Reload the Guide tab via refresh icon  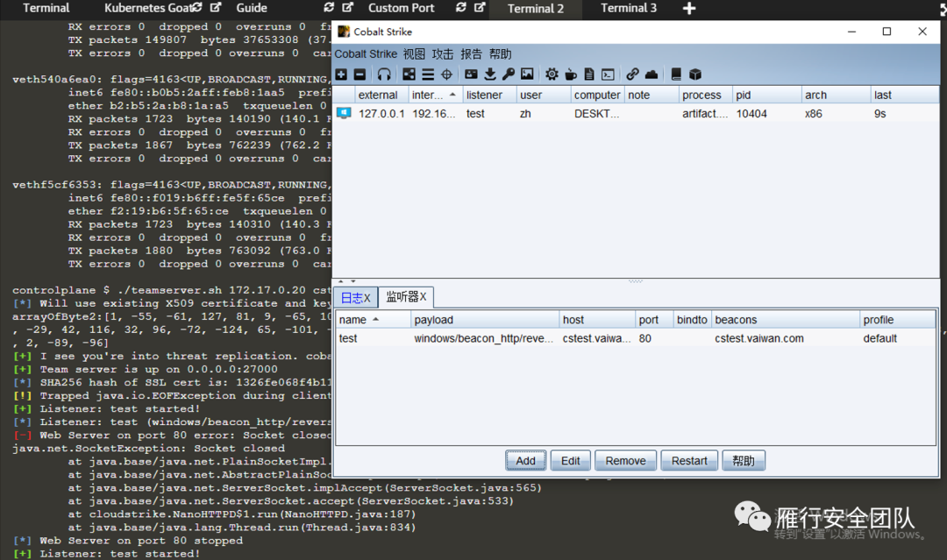[329, 7]
